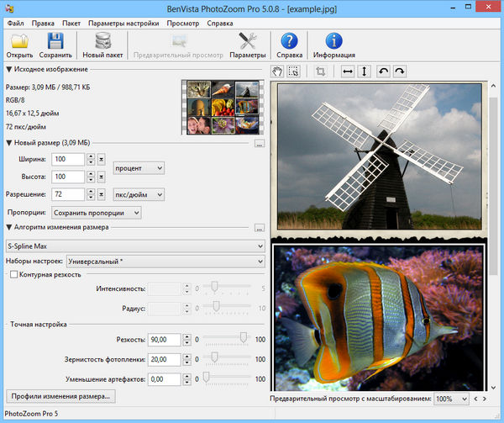Open the Сохранить пропорции dropdown
This screenshot has height=423, width=504.
(x=95, y=212)
